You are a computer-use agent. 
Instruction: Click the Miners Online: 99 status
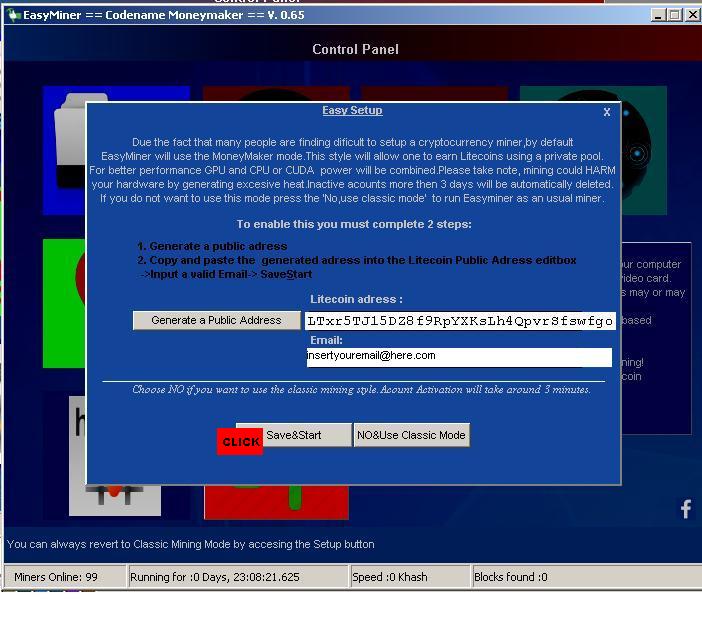[x=65, y=577]
